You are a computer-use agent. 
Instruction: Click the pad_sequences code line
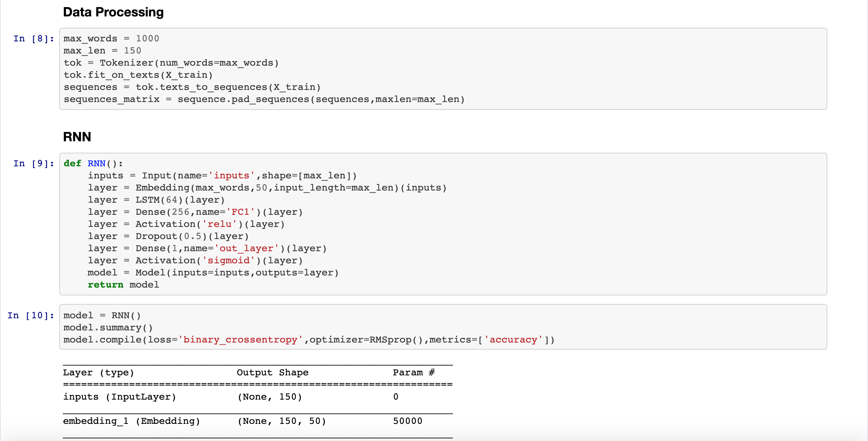264,99
